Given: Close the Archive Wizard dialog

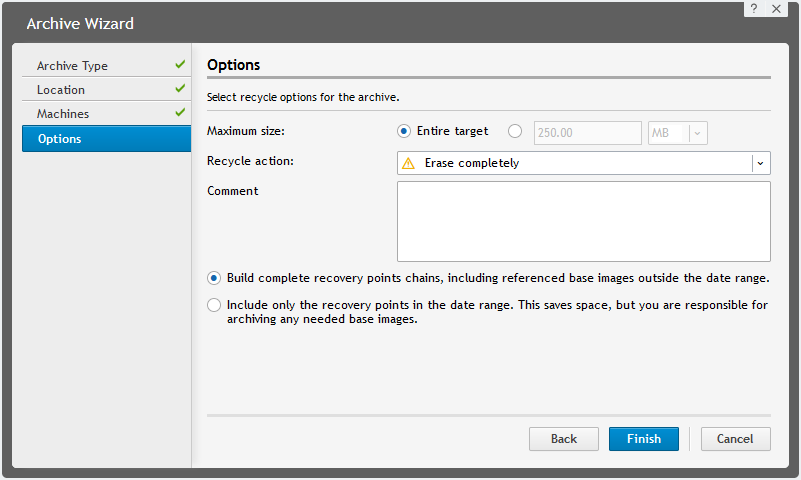Looking at the screenshot, I should click(x=776, y=8).
